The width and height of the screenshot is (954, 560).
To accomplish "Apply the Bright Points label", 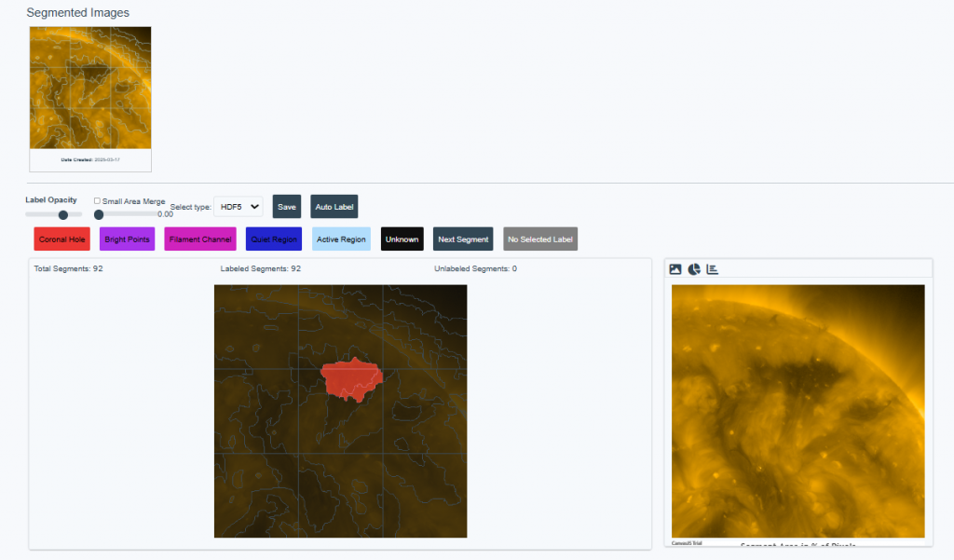I will click(x=127, y=239).
